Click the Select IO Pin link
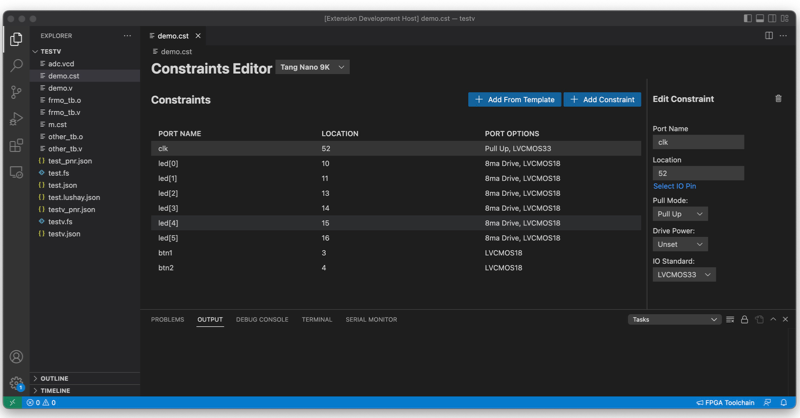The width and height of the screenshot is (800, 418). (x=674, y=186)
